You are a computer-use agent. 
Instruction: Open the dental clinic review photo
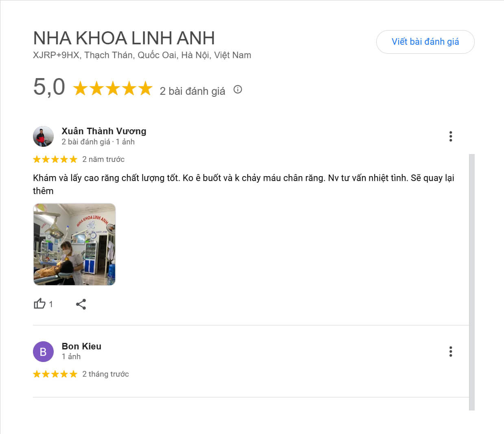pyautogui.click(x=74, y=244)
